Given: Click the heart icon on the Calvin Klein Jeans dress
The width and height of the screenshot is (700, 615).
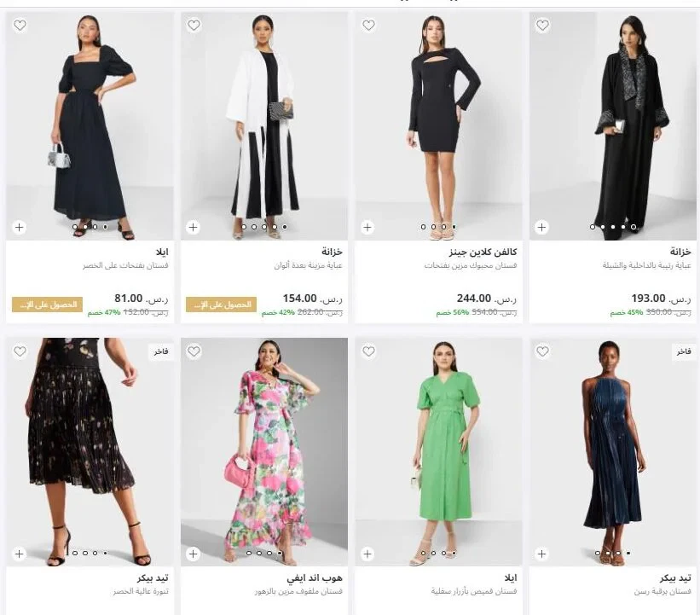Looking at the screenshot, I should point(368,26).
